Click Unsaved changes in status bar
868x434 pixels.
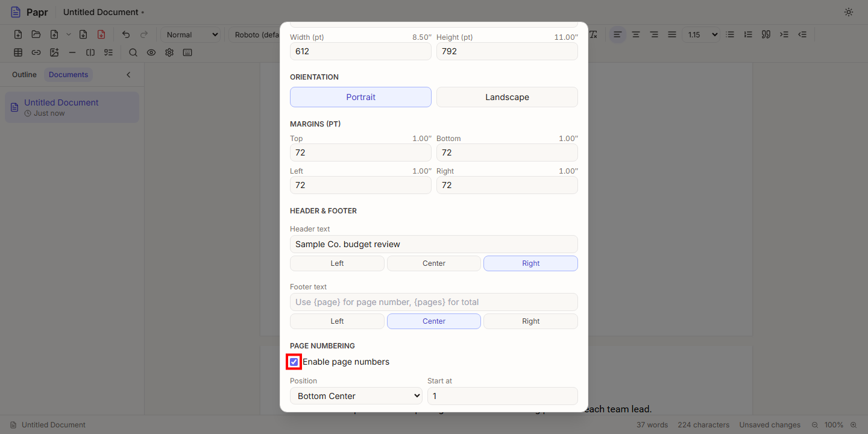coord(770,425)
